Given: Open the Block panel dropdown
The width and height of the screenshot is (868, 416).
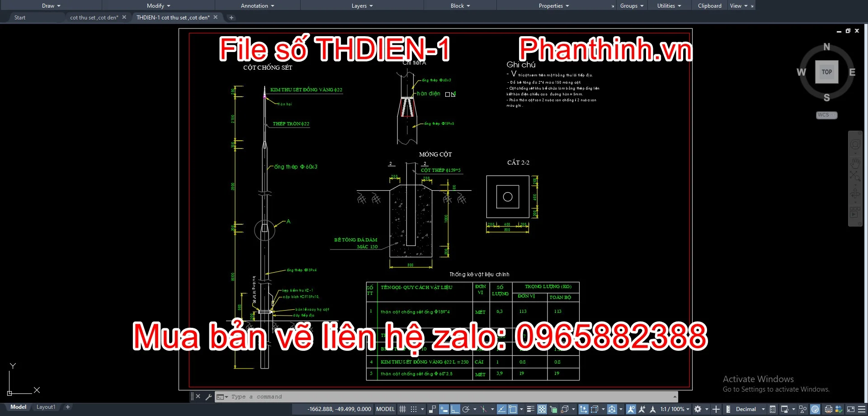Looking at the screenshot, I should pos(460,6).
